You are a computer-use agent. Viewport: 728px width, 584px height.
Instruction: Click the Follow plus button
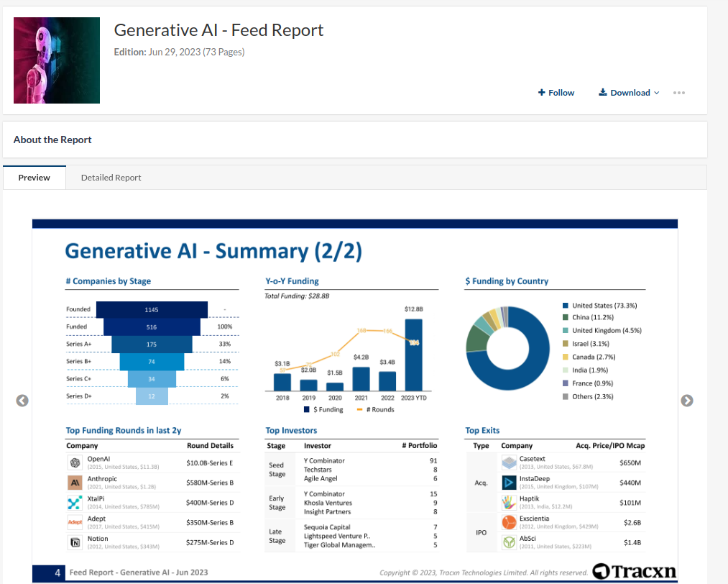coord(556,93)
